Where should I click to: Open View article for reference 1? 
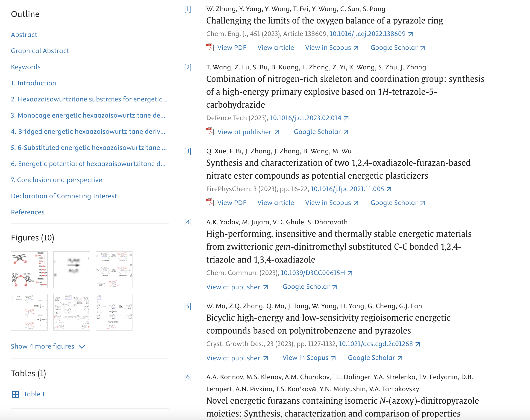tap(276, 47)
